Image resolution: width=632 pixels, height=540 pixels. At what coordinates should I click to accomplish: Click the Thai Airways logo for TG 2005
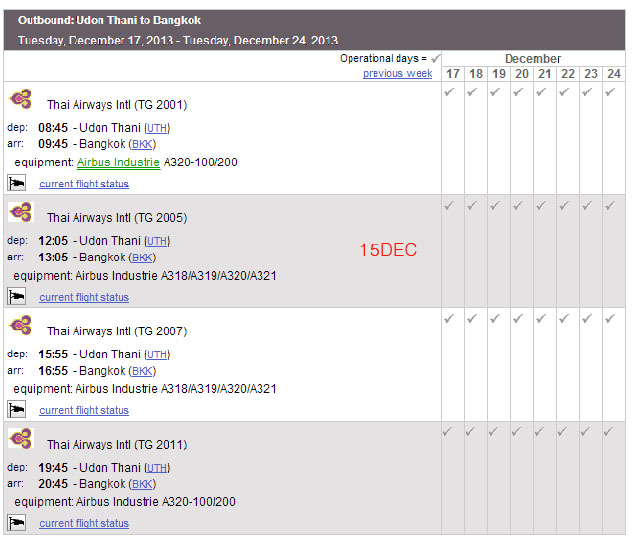(x=21, y=212)
